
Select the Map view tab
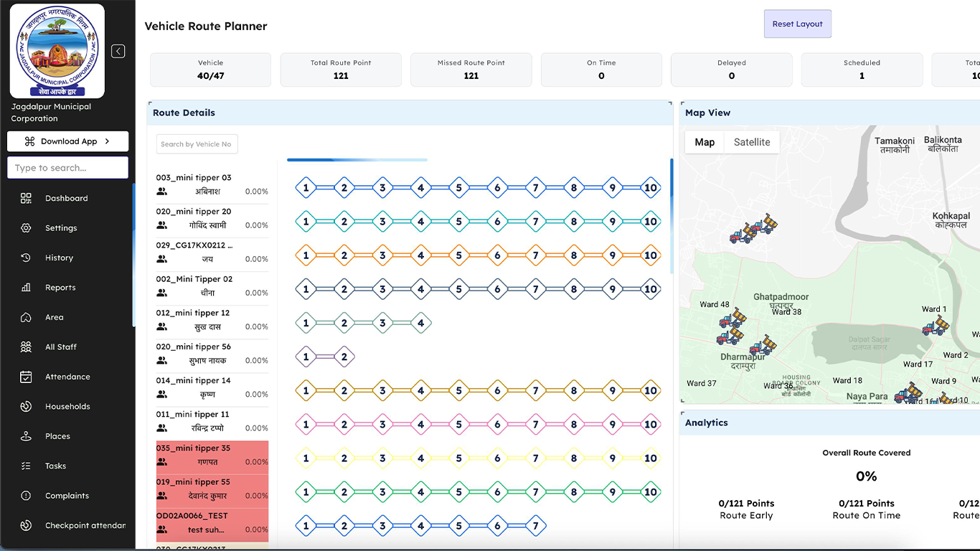(705, 142)
